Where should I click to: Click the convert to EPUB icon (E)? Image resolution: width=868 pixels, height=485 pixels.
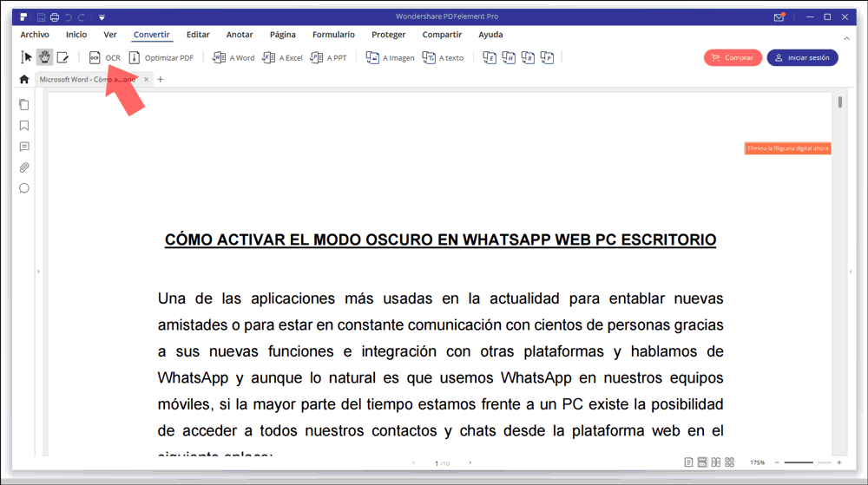[x=490, y=57]
